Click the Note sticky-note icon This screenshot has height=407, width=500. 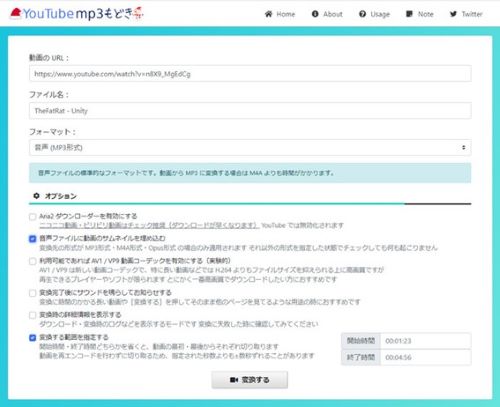pyautogui.click(x=409, y=14)
